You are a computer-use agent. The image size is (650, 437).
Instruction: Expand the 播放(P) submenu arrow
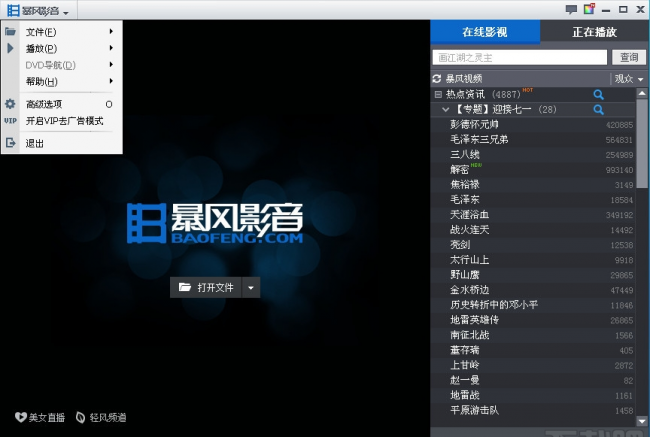pos(111,48)
